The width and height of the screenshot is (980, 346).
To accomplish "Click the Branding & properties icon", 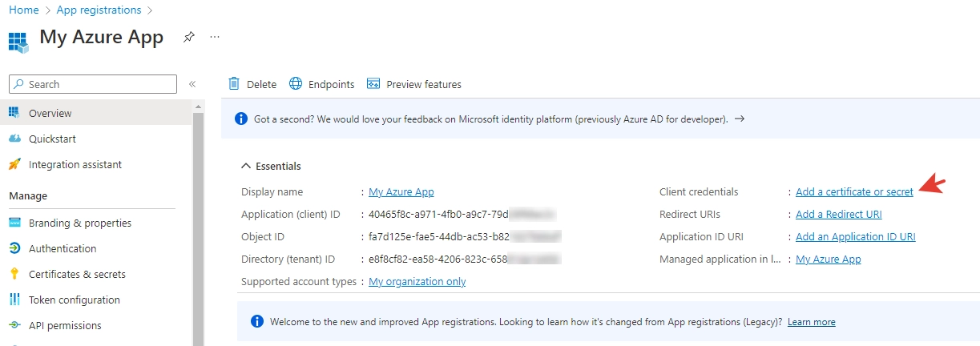I will click(x=14, y=223).
